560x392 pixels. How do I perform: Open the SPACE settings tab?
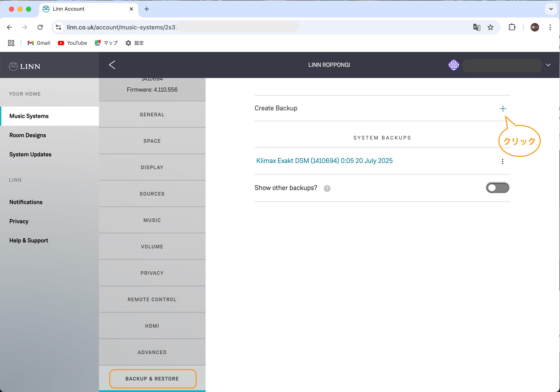tap(152, 141)
